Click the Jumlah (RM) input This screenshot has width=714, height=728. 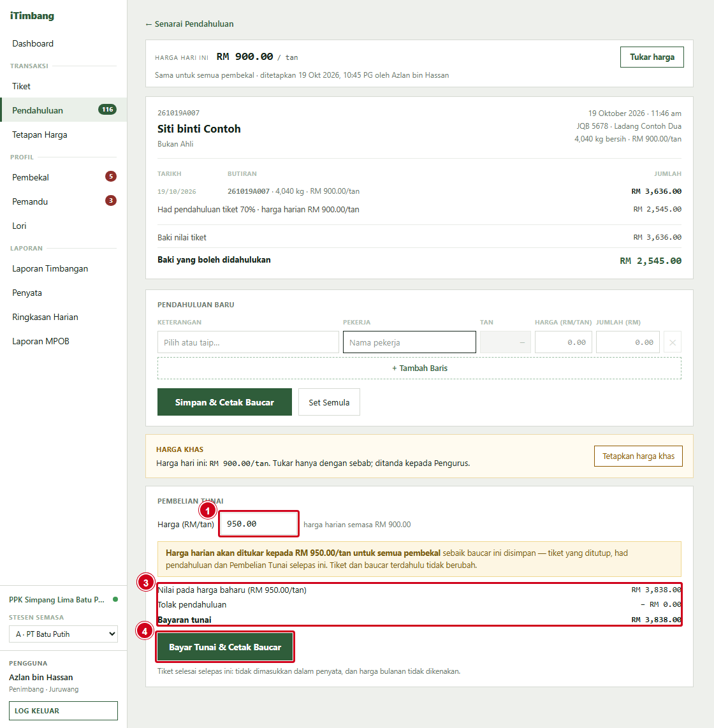coord(628,342)
